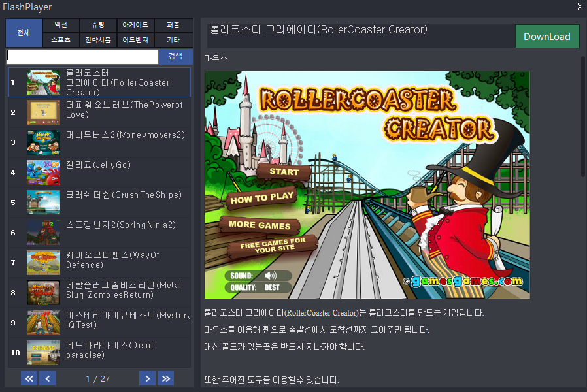Select the Dead paradise thumbnail
This screenshot has width=587, height=392.
[43, 353]
